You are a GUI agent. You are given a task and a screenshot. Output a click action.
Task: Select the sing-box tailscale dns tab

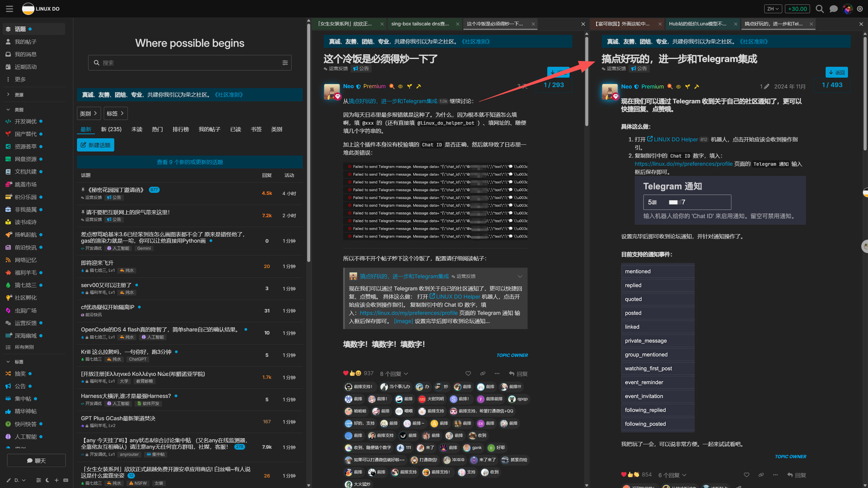[x=420, y=24]
